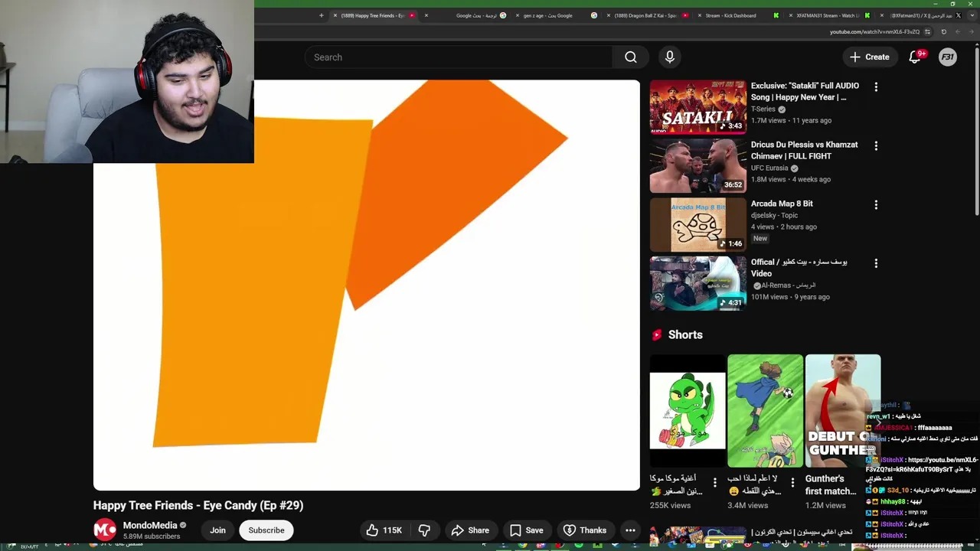Open soccer anime Short thumbnail
Screen dimensions: 980x551
pos(766,410)
